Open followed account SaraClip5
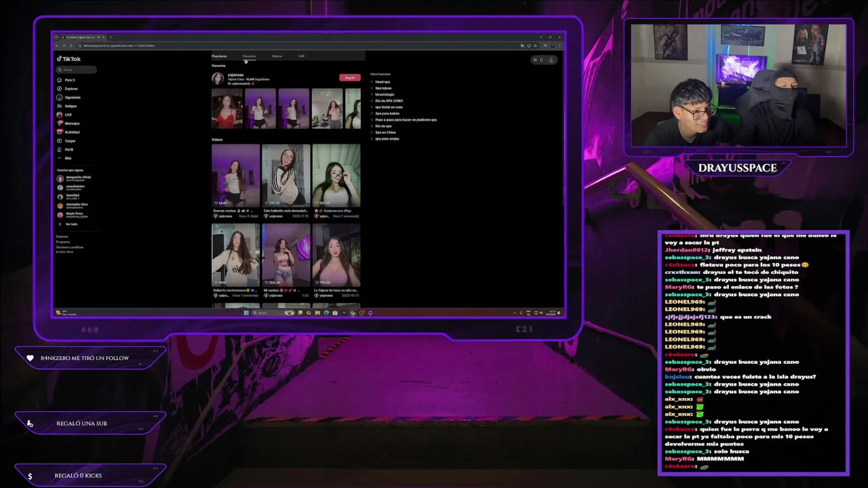Screen dimensions: 868x488 (68, 196)
